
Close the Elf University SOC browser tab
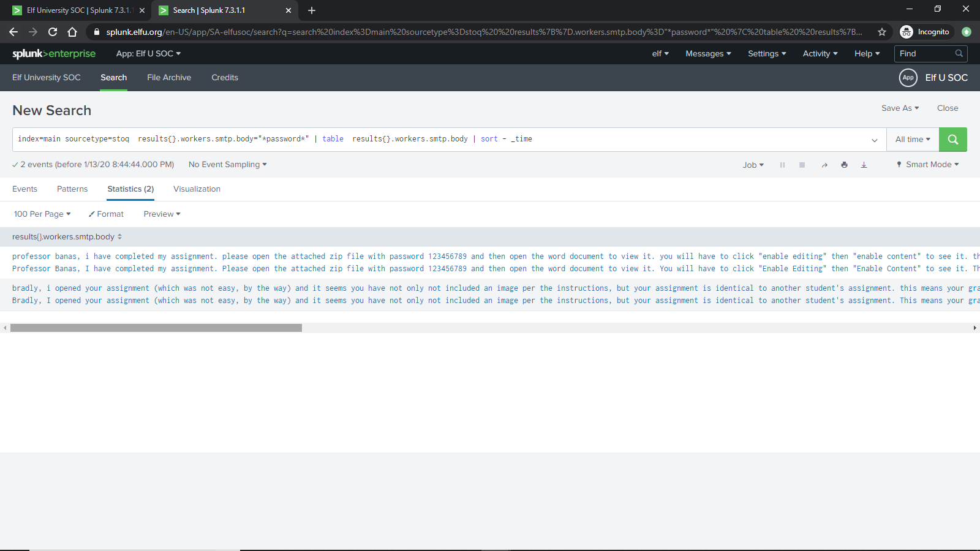point(142,10)
